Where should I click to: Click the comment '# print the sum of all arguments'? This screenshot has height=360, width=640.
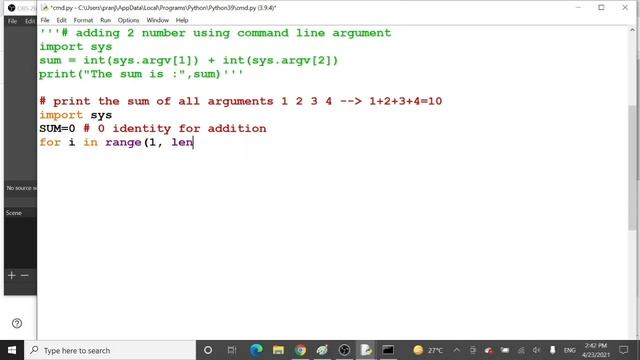point(156,101)
